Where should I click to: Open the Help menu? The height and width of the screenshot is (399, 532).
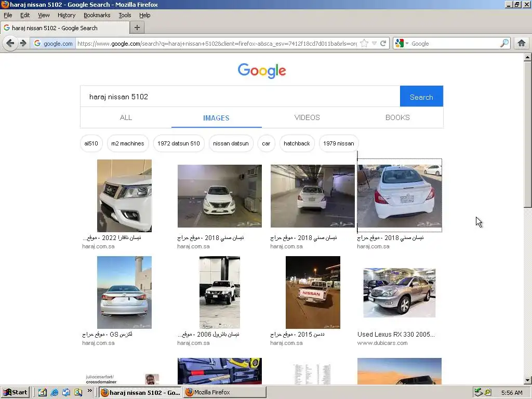(144, 15)
